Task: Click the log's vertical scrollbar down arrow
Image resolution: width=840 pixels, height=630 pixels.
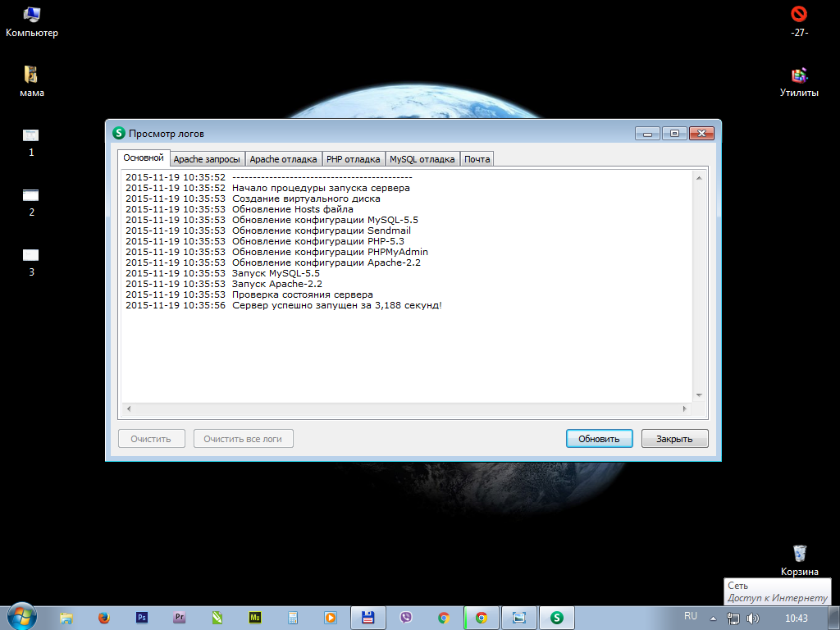Action: (x=699, y=395)
